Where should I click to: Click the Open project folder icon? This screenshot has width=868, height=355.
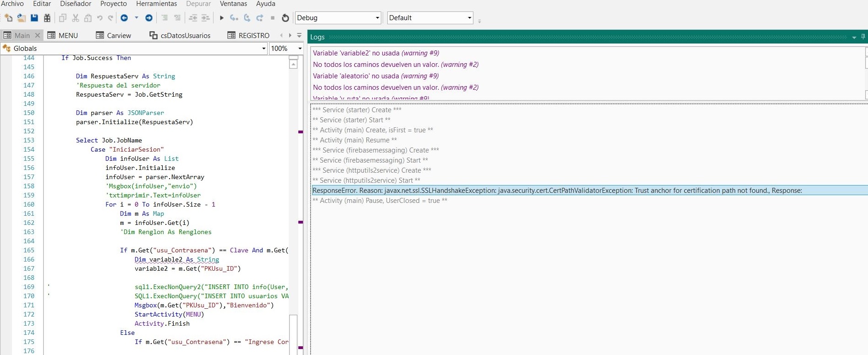coord(21,18)
